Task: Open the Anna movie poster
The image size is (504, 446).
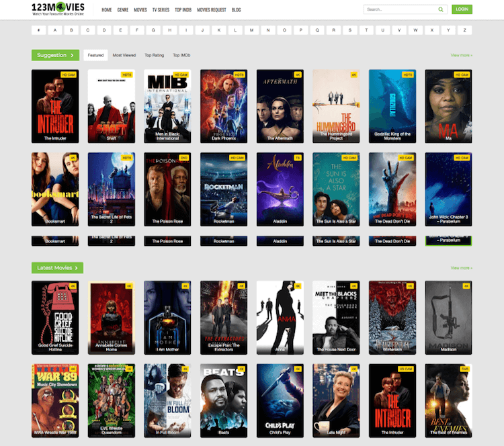Action: coord(280,318)
